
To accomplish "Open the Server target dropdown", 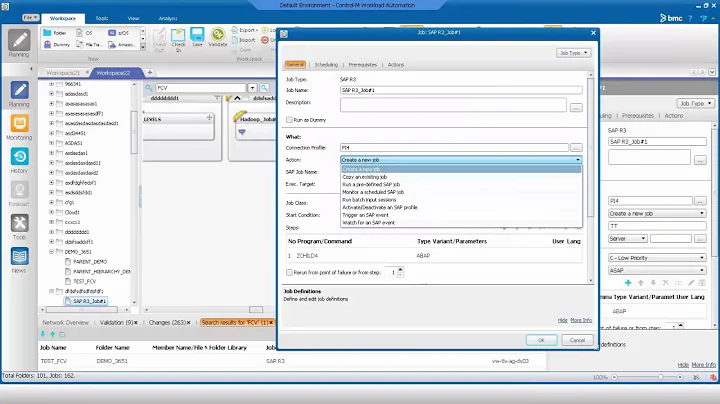I will click(627, 238).
